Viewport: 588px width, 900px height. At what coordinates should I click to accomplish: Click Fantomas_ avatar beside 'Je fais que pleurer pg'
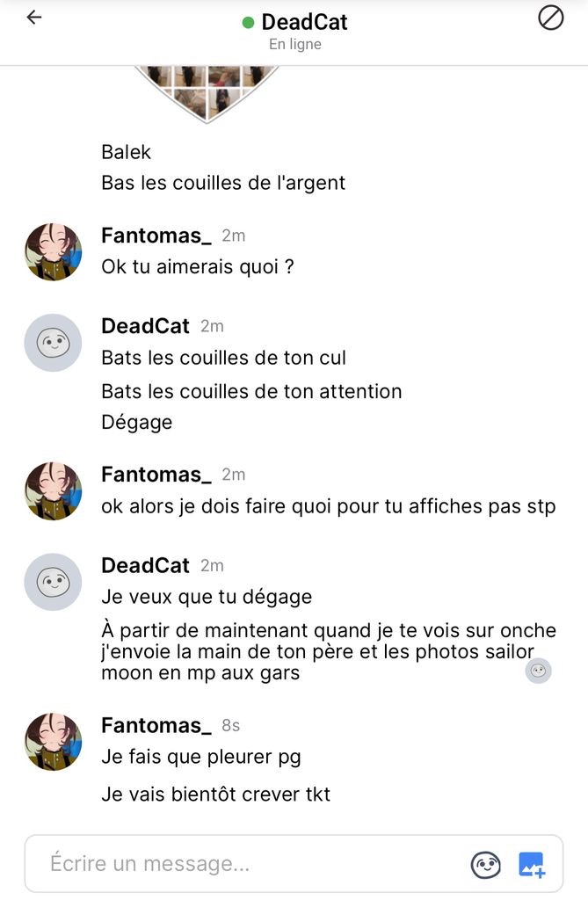(53, 742)
